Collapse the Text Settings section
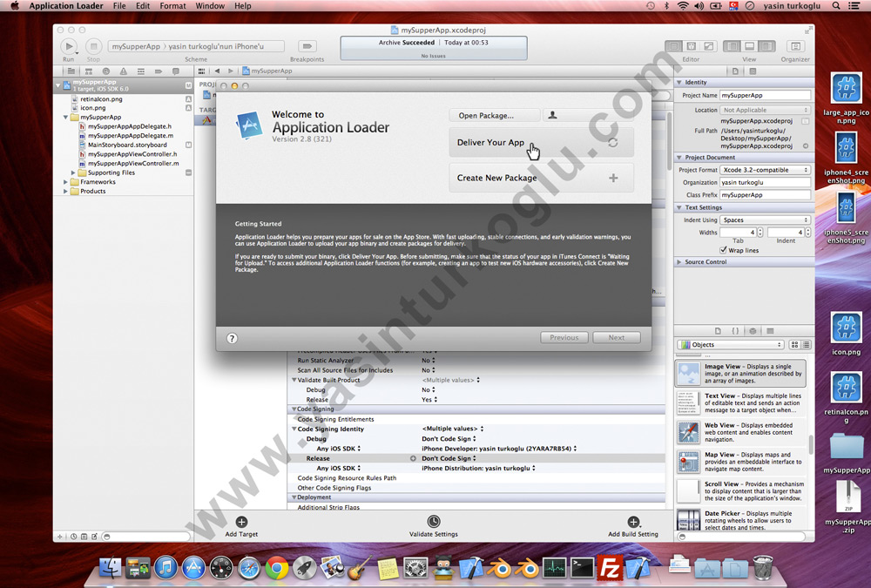This screenshot has height=588, width=871. 679,207
